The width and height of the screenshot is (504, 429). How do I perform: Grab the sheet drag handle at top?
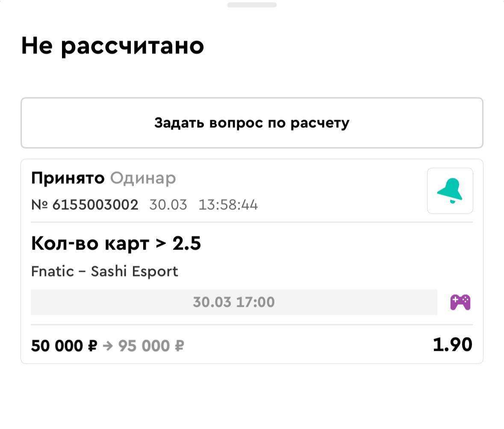click(x=252, y=5)
